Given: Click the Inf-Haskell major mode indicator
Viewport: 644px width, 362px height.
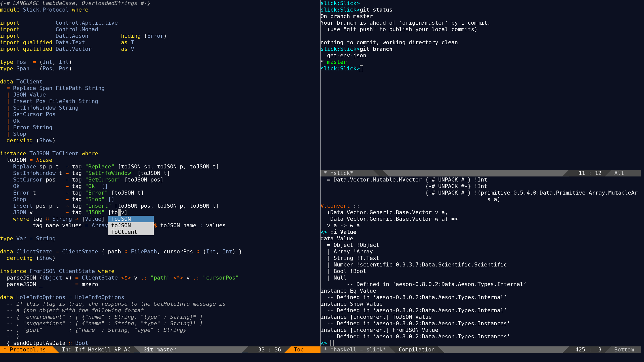Looking at the screenshot, I should tap(93, 349).
